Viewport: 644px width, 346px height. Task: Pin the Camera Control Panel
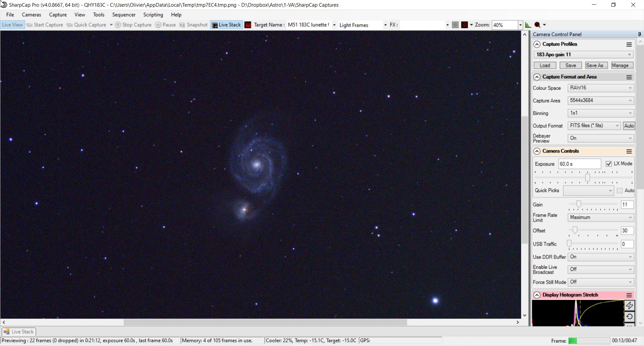tap(639, 34)
